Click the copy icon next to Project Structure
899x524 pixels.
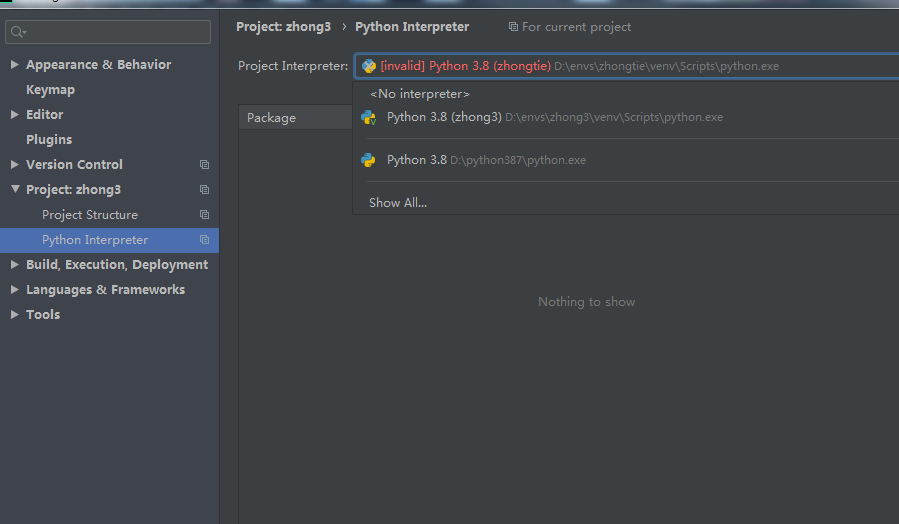coord(204,215)
